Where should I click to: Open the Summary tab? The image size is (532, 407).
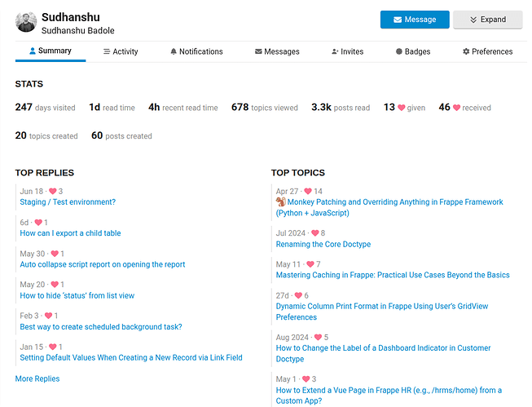tap(50, 51)
